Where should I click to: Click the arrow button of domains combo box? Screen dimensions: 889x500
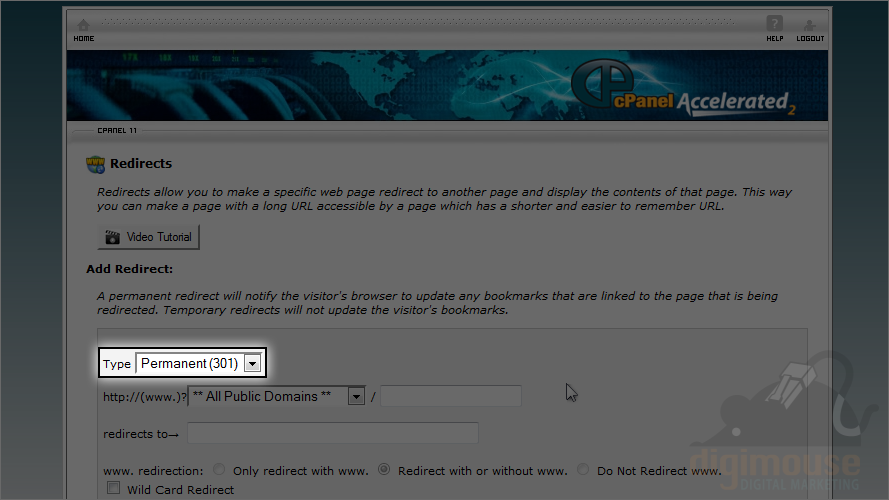click(x=356, y=396)
